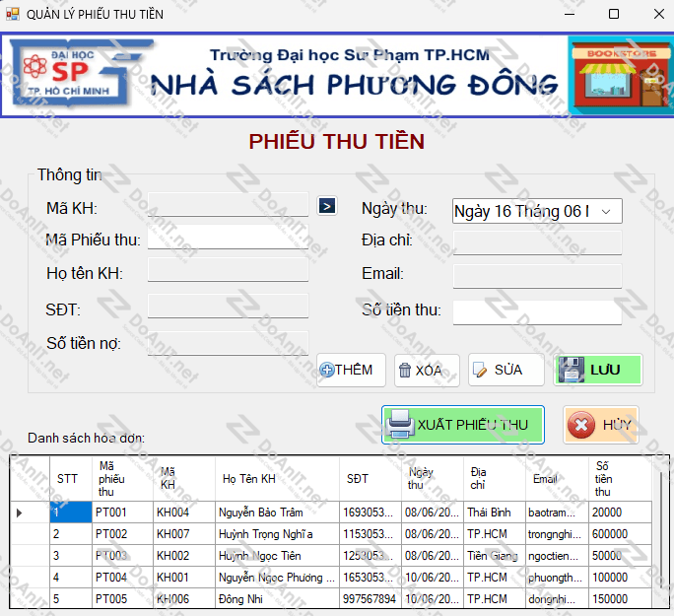Focus the Địa chỉ input field
The height and width of the screenshot is (616, 674).
coord(537,242)
